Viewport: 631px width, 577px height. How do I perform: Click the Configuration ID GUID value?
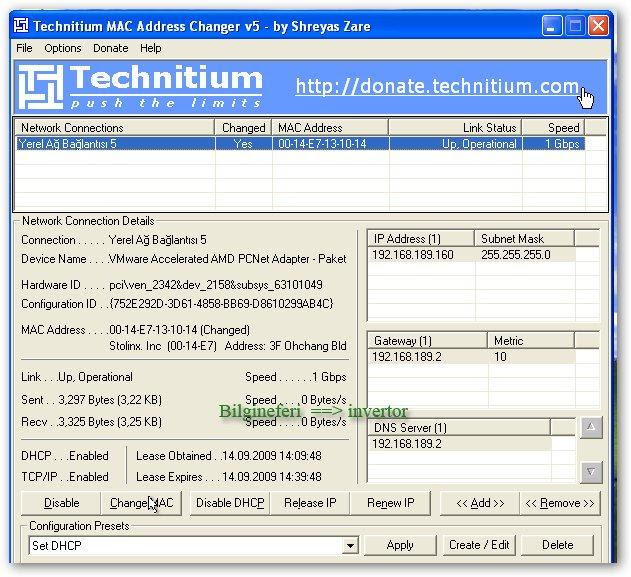click(x=221, y=303)
